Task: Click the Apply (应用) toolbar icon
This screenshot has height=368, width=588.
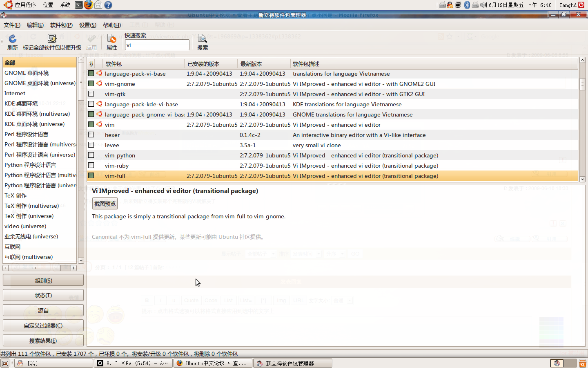Action: point(91,39)
